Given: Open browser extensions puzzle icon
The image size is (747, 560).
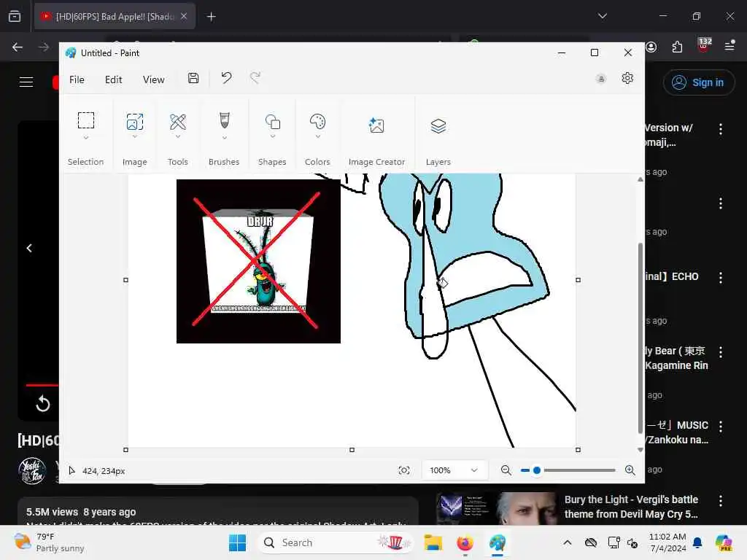Looking at the screenshot, I should click(677, 47).
